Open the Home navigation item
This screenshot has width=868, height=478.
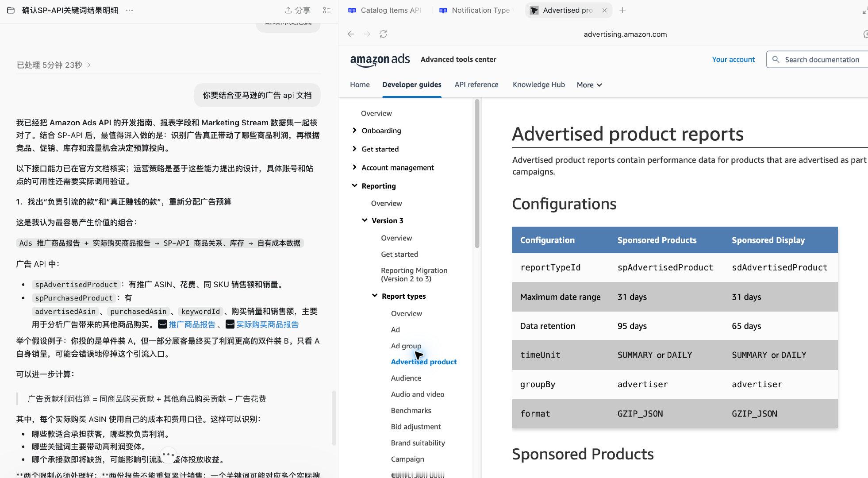[360, 85]
